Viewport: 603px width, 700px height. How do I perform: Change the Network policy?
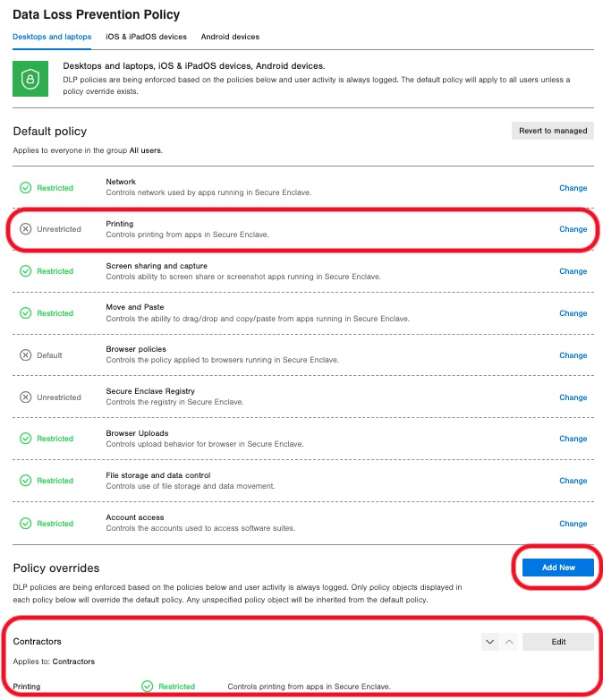[x=573, y=188]
